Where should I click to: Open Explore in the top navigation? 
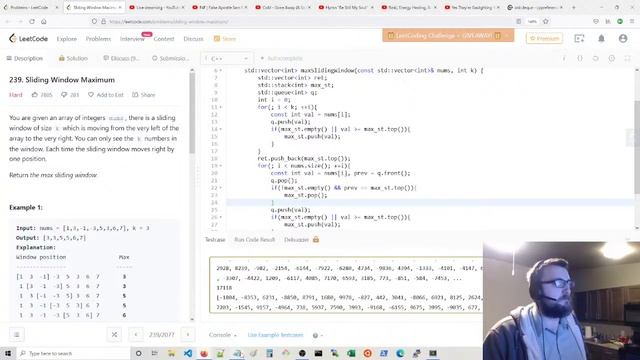point(67,39)
